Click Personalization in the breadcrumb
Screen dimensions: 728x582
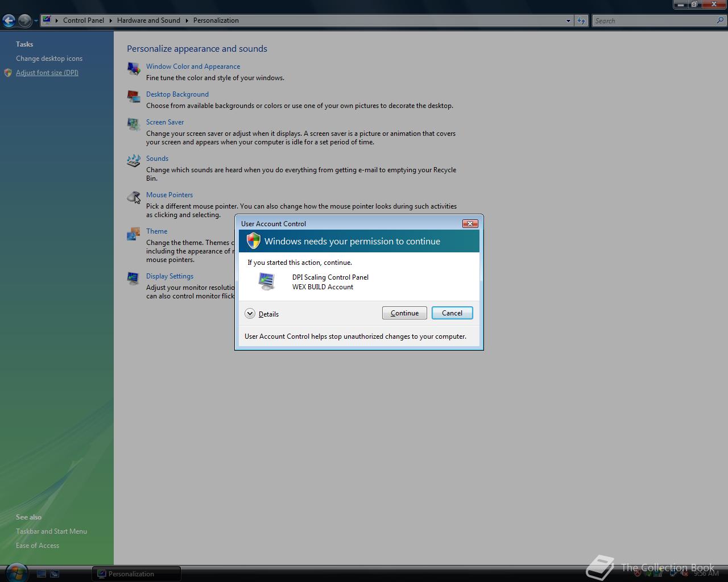[216, 20]
